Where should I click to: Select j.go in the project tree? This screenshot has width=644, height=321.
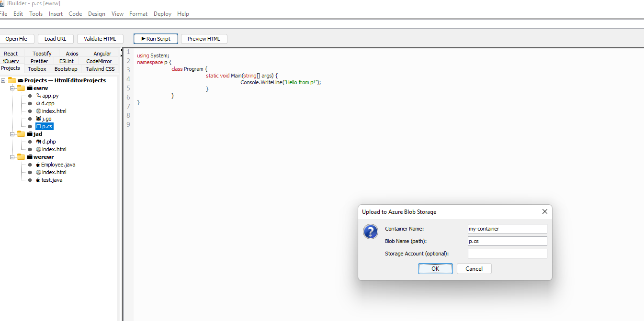coord(44,119)
